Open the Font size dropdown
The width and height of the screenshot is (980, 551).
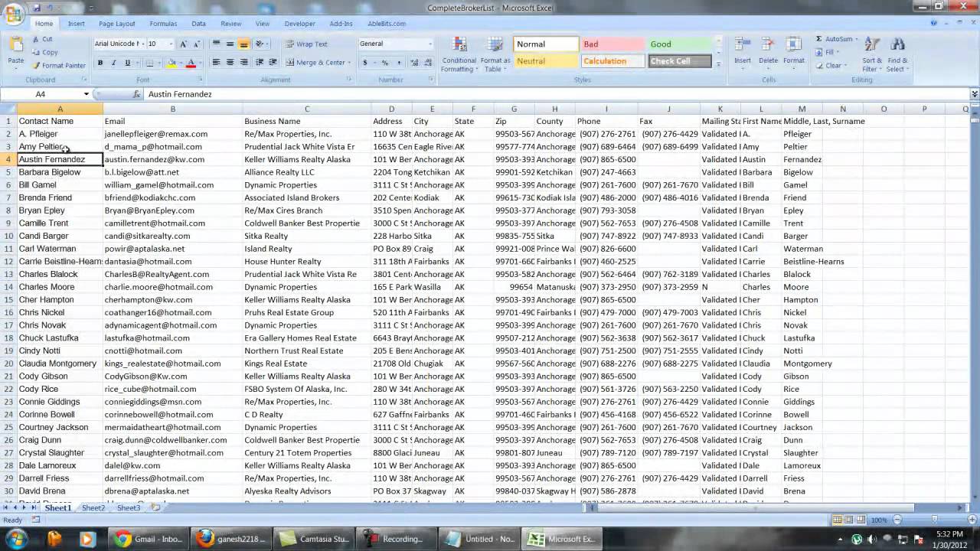coord(171,44)
